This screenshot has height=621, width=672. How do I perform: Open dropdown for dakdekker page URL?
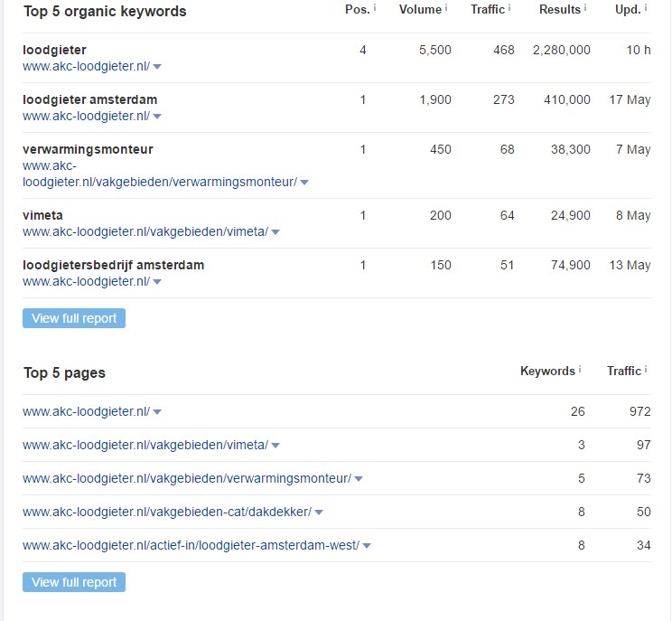319,513
